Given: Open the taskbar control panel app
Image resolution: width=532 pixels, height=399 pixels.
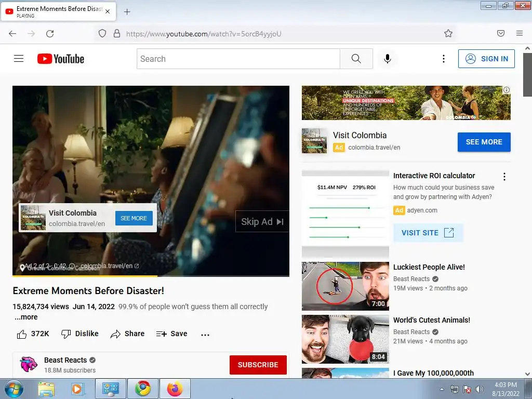Looking at the screenshot, I should (110, 389).
